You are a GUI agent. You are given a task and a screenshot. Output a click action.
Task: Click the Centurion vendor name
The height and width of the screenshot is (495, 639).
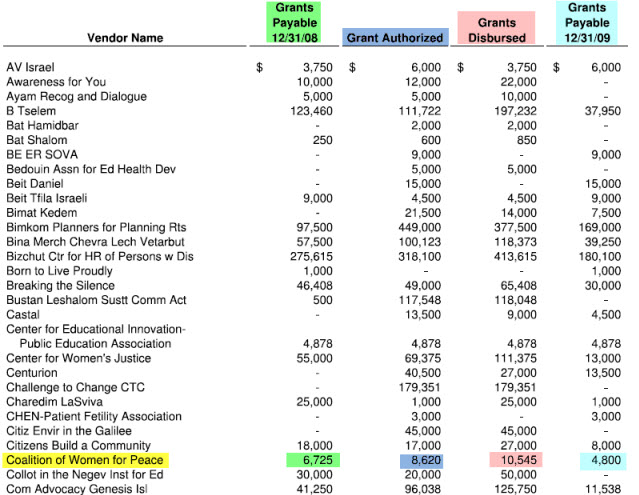pos(32,373)
